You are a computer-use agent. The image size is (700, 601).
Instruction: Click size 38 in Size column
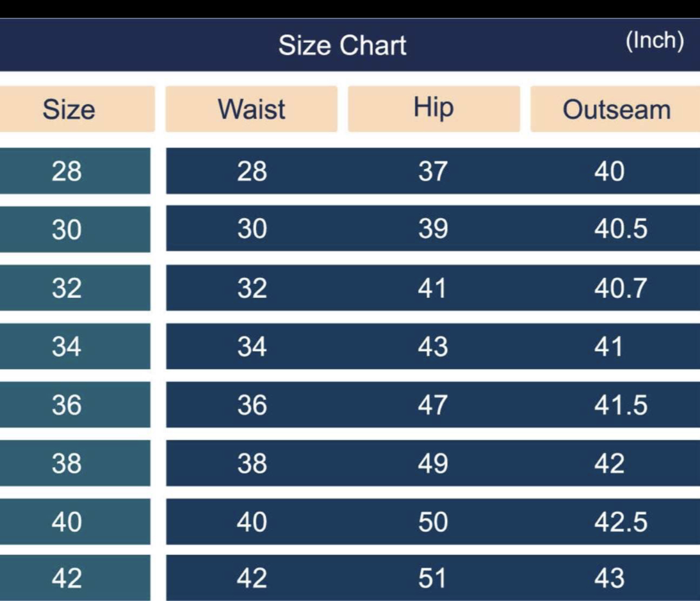pos(67,463)
